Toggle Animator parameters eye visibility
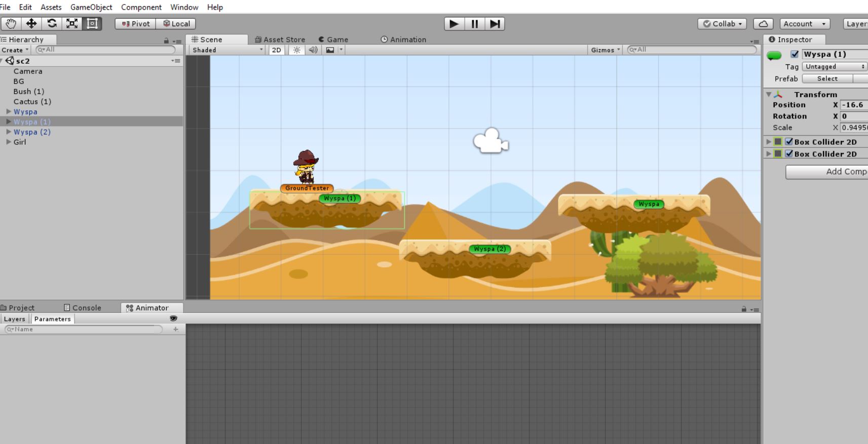 pyautogui.click(x=173, y=318)
